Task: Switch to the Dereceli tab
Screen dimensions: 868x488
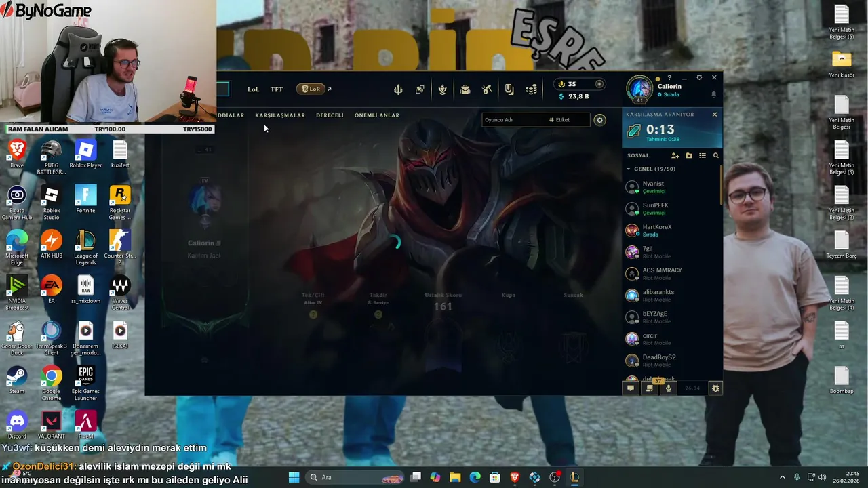Action: tap(330, 115)
